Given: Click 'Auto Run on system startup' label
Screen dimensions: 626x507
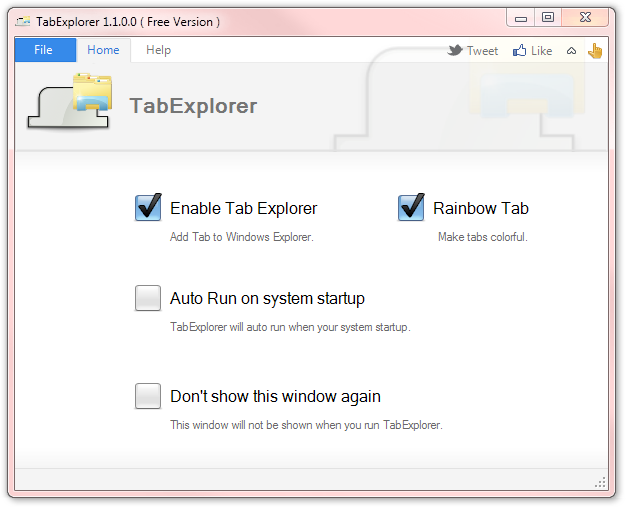Looking at the screenshot, I should [x=267, y=299].
